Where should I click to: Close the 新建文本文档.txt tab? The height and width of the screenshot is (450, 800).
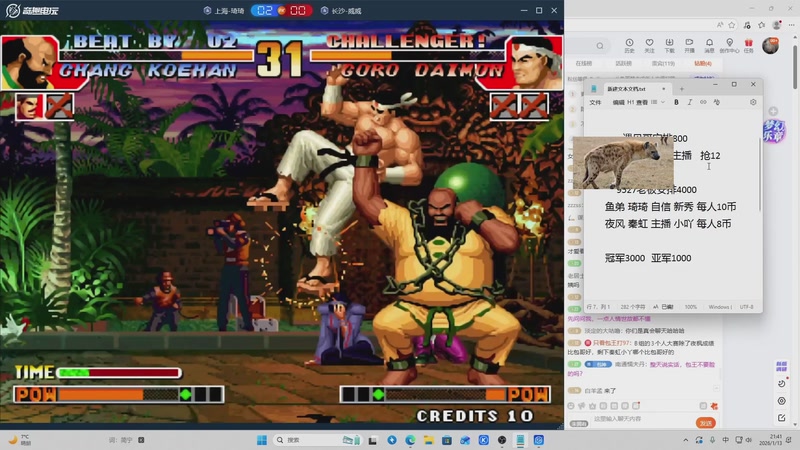point(663,89)
